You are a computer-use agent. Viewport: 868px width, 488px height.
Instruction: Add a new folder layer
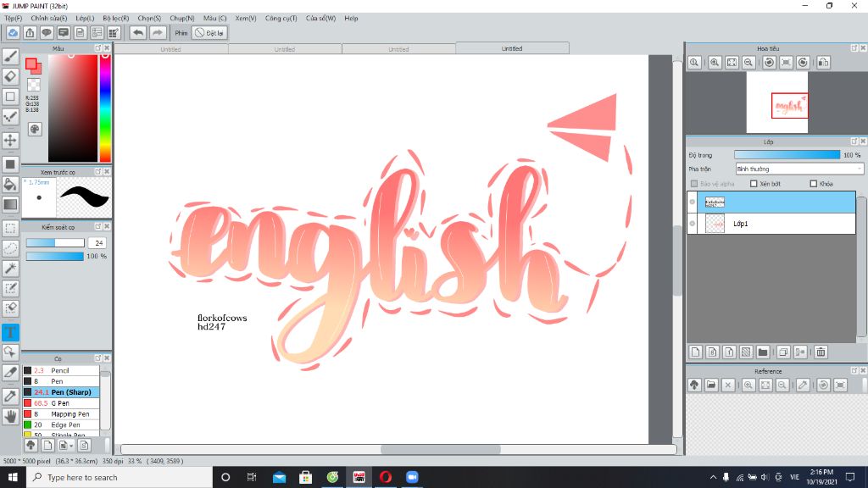coord(763,352)
